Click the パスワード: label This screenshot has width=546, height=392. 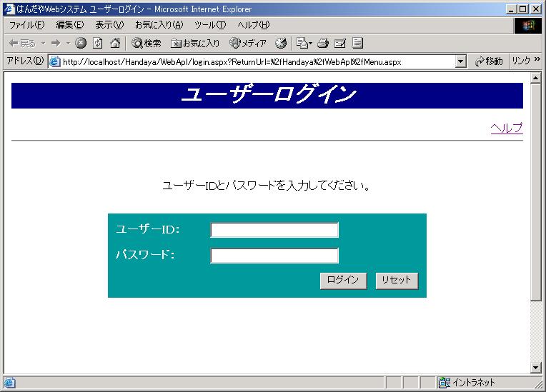[x=145, y=255]
